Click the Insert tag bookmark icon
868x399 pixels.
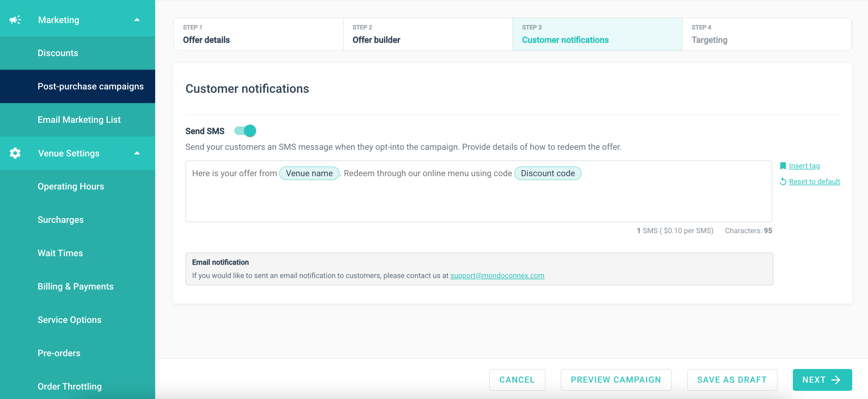[x=783, y=166]
